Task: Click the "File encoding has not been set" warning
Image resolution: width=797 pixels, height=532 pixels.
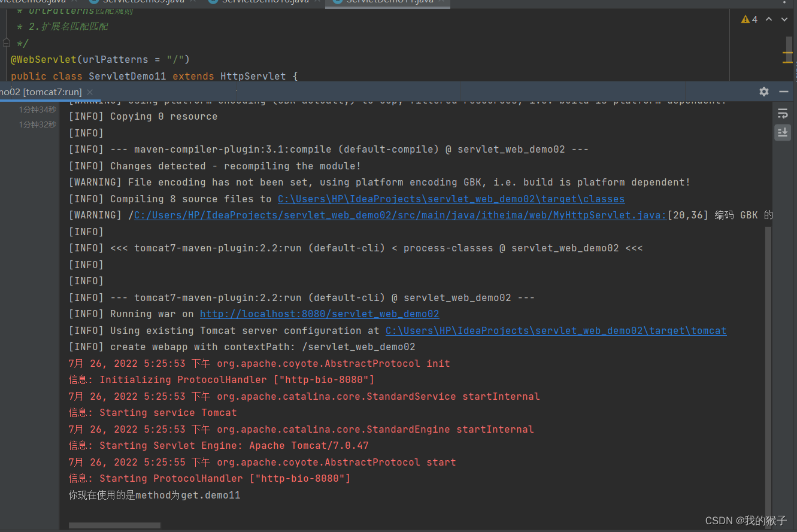Action: click(380, 183)
